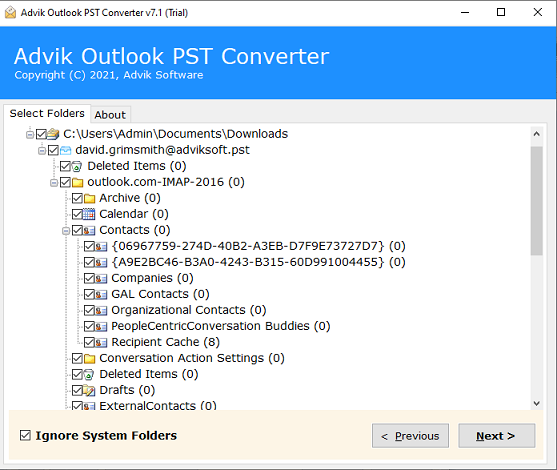Select the Organizational Contacts (0) row text

[x=189, y=310]
